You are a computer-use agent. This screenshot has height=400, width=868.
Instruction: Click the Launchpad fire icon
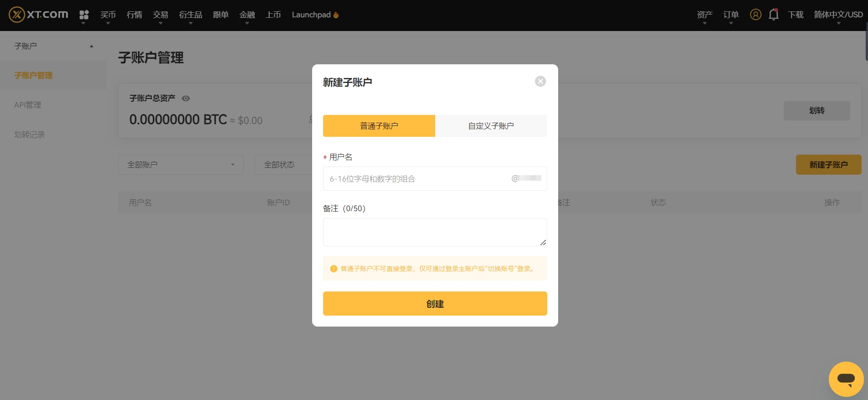(336, 15)
